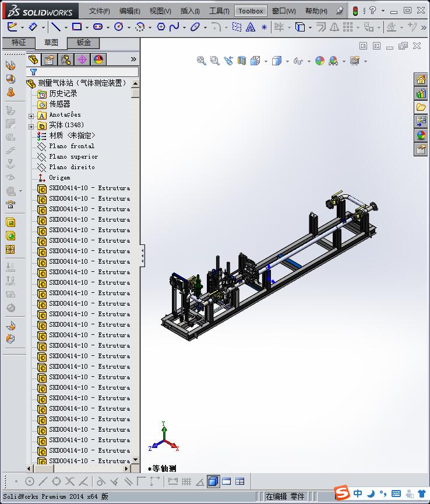The height and width of the screenshot is (504, 430).
Task: Open the FeatureManager design tree tab
Action: (33, 60)
